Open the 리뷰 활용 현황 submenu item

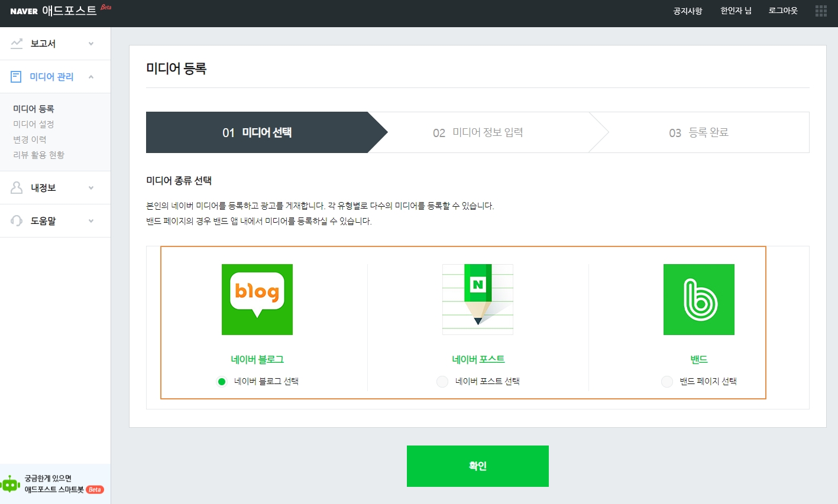click(x=39, y=155)
